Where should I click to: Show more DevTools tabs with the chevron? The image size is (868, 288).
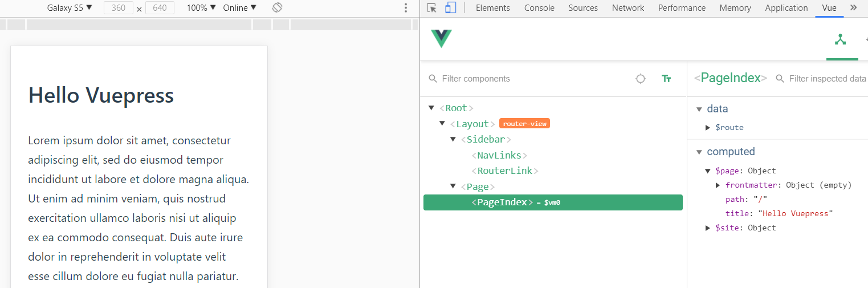[x=853, y=8]
